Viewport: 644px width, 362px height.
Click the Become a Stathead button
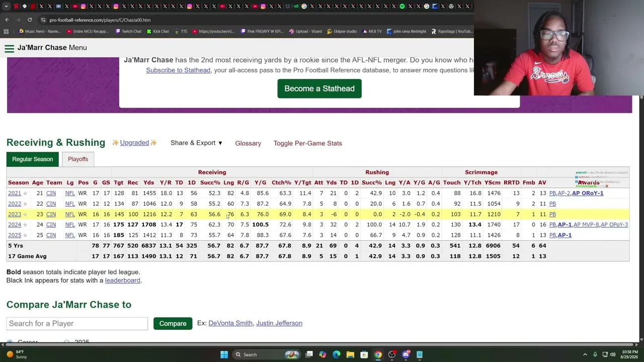coord(319,88)
